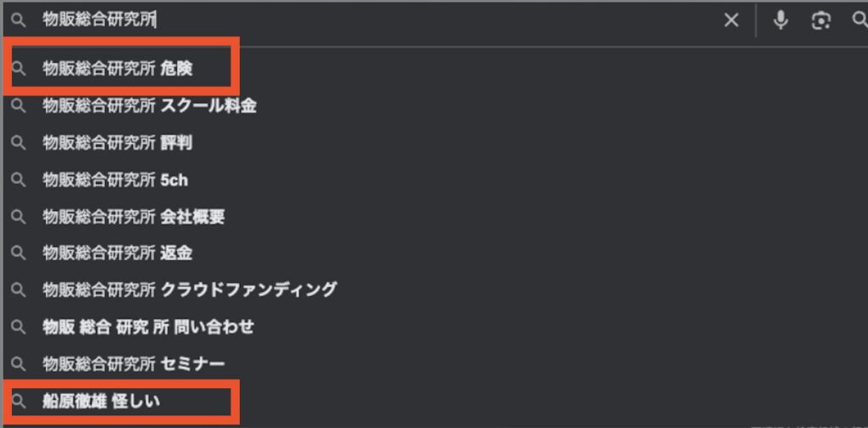868x428 pixels.
Task: Click the clear search X icon
Action: tap(731, 20)
